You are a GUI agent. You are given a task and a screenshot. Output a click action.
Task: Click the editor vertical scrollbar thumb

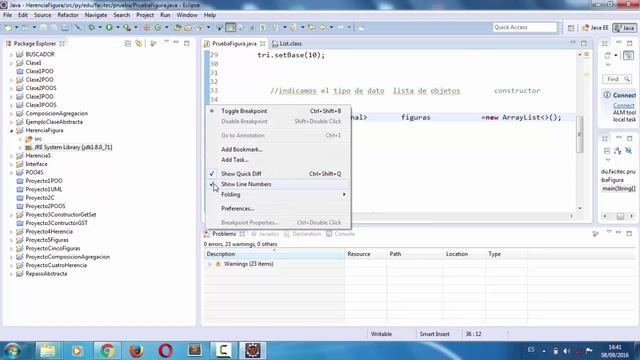click(579, 135)
